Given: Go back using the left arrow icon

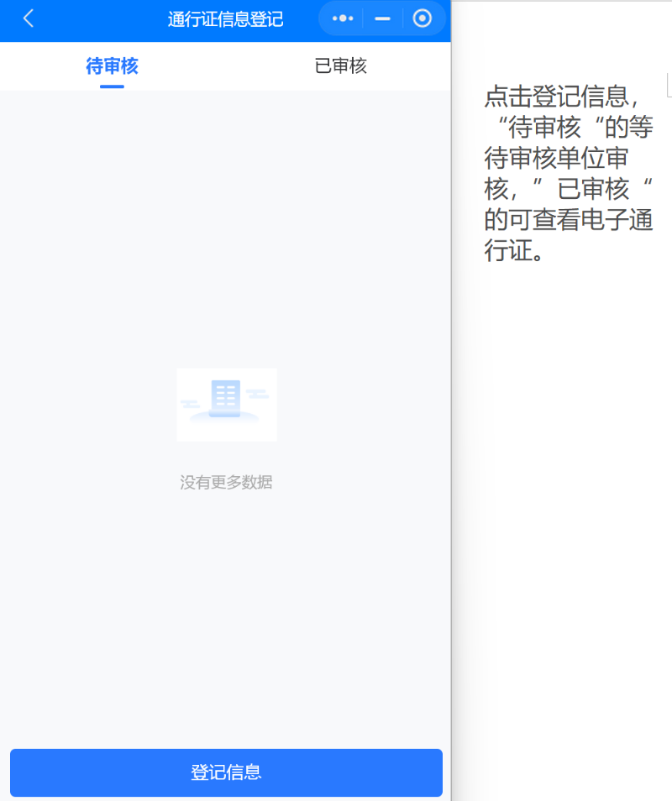Looking at the screenshot, I should tap(29, 19).
